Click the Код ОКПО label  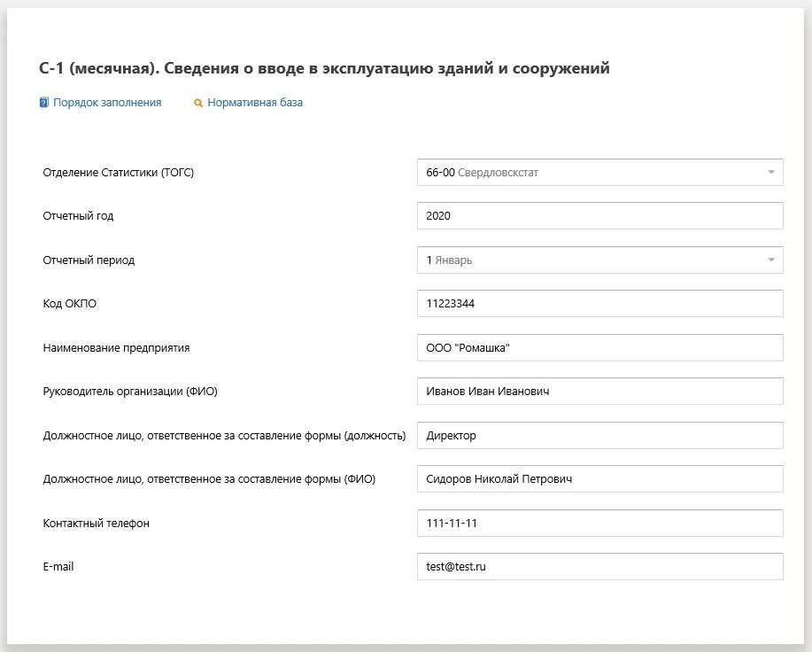point(69,304)
